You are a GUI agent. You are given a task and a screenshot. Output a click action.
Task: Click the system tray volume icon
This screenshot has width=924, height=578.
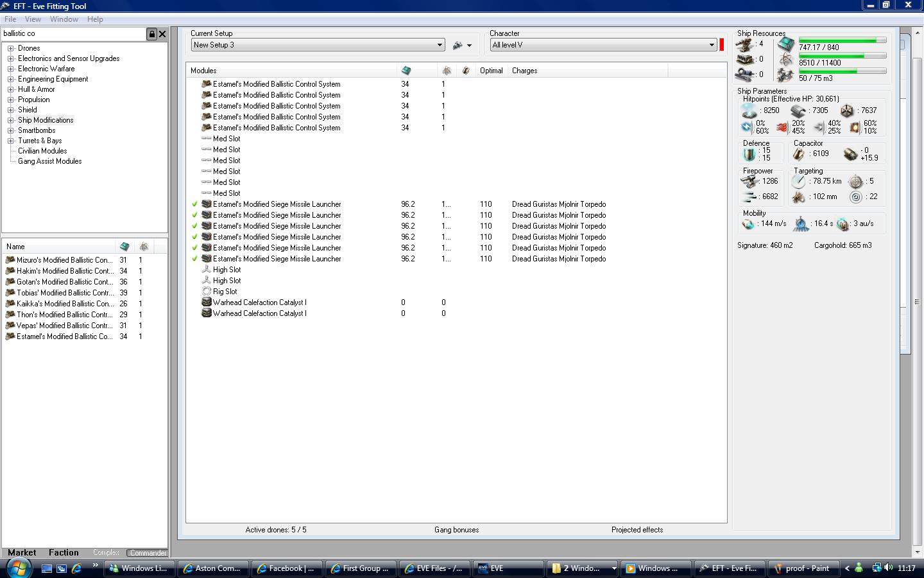888,568
